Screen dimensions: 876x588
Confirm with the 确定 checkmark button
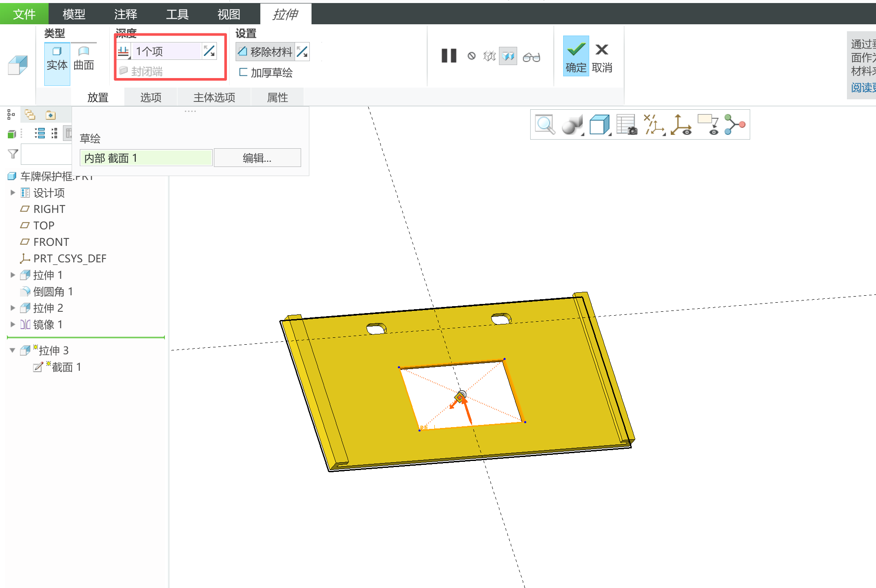pyautogui.click(x=575, y=56)
